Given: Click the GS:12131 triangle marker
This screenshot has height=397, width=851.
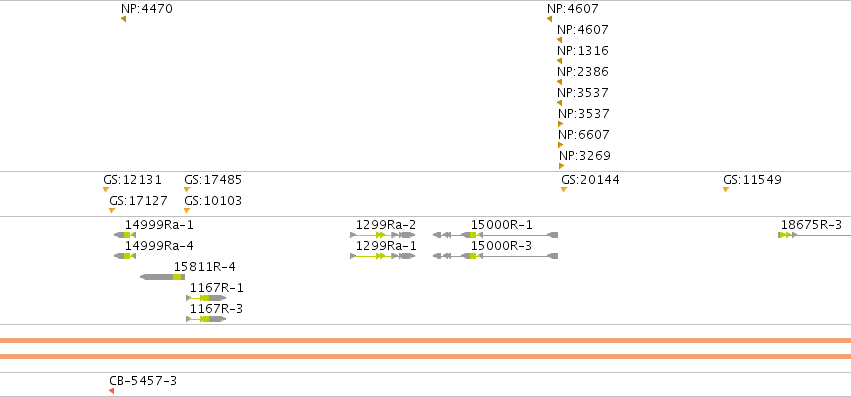Looking at the screenshot, I should [106, 190].
